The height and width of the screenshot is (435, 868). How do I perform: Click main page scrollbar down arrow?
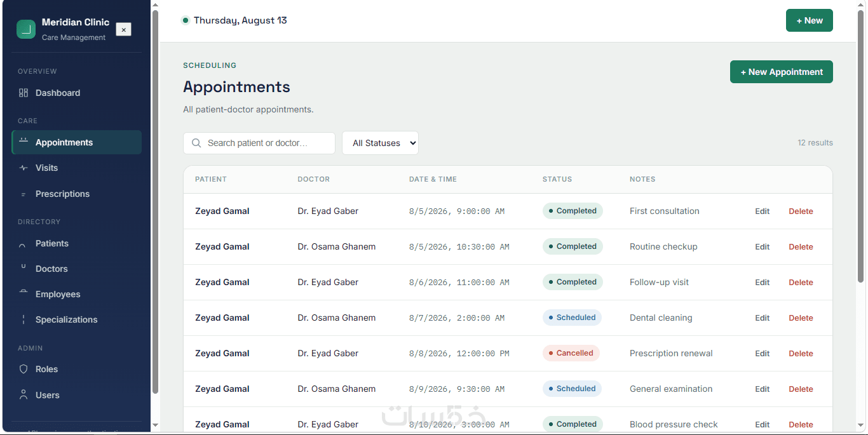tap(861, 425)
